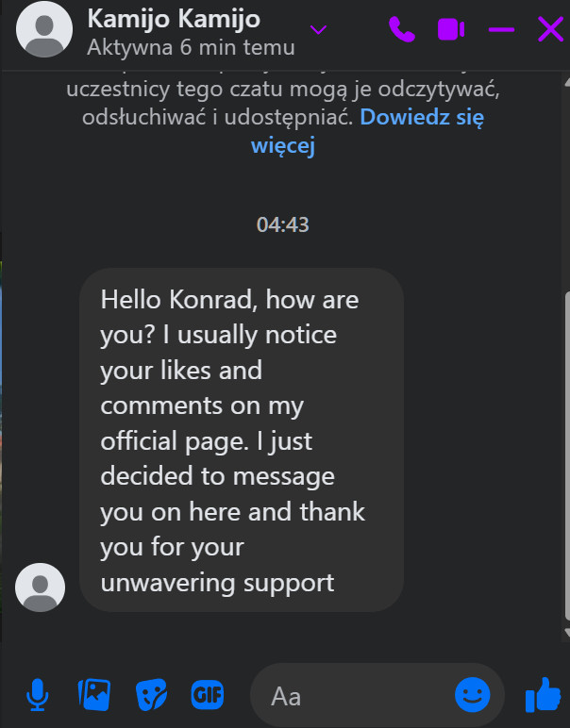Click the 04:43 timestamp
570x728 pixels.
coord(283,224)
